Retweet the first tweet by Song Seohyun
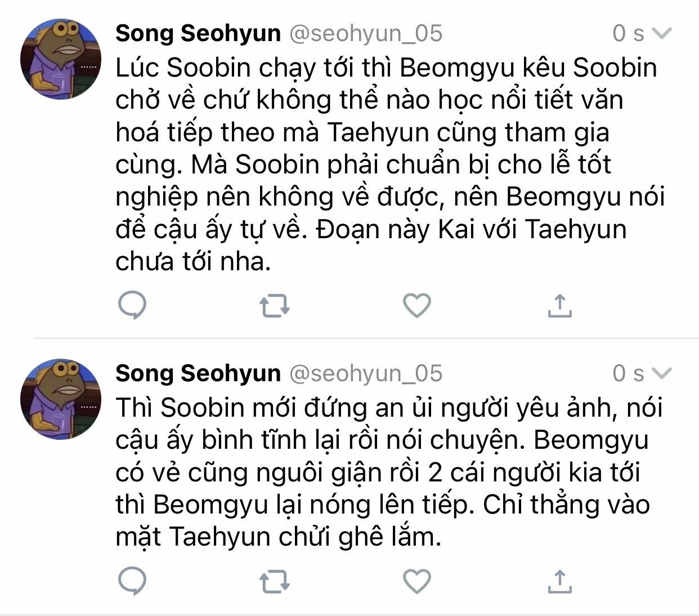Screen dimensions: 699x616 click(275, 306)
